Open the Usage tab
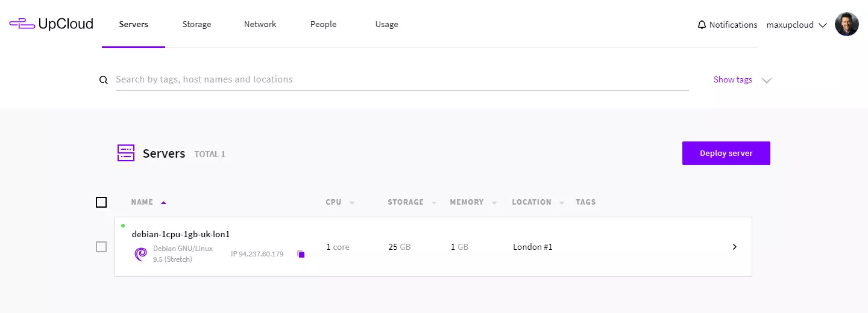Screen dimensions: 868x313 coord(386,24)
